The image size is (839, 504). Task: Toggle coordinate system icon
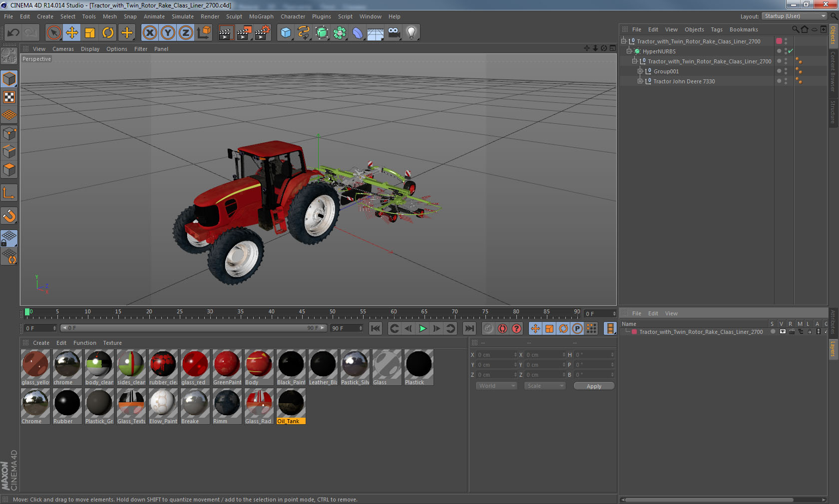[204, 33]
